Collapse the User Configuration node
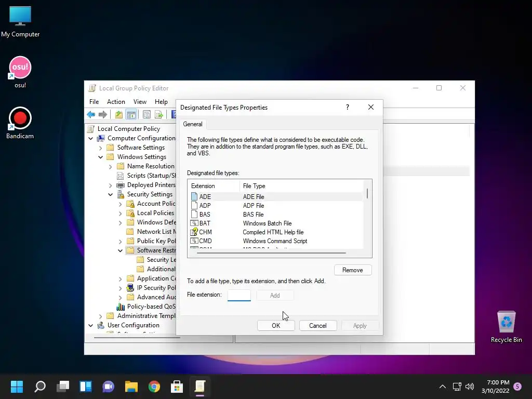Image resolution: width=532 pixels, height=399 pixels. point(90,325)
